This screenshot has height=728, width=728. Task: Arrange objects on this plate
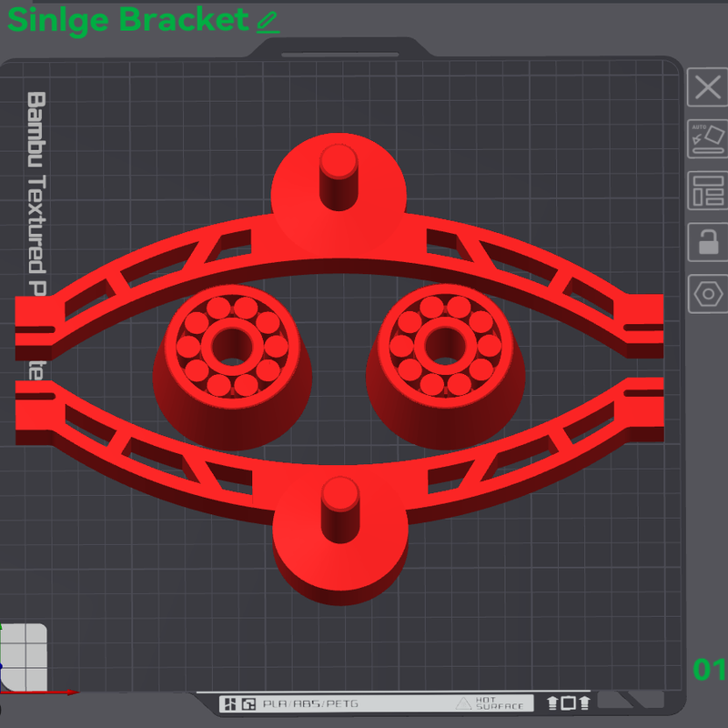coord(708,190)
